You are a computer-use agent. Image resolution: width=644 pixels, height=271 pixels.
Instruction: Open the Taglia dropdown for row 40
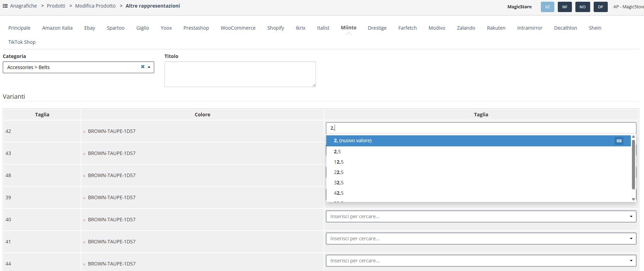(x=481, y=216)
